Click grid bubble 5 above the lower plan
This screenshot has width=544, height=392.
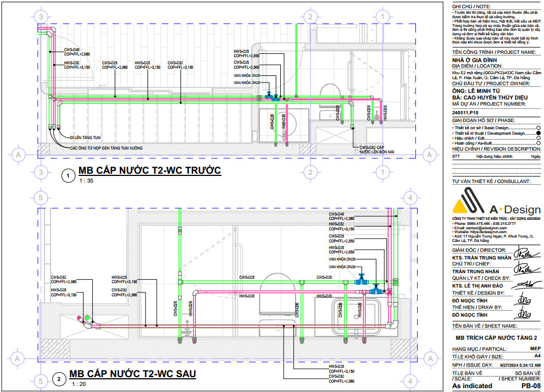tap(40, 198)
